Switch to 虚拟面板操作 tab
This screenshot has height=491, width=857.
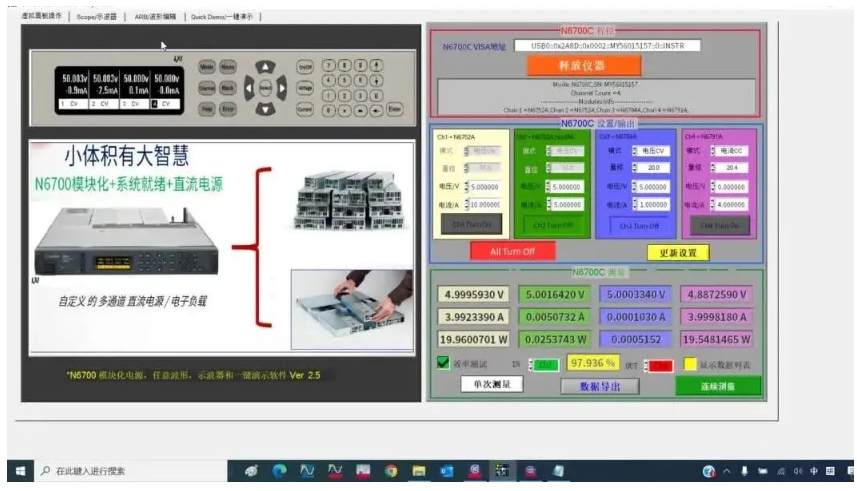[x=42, y=16]
